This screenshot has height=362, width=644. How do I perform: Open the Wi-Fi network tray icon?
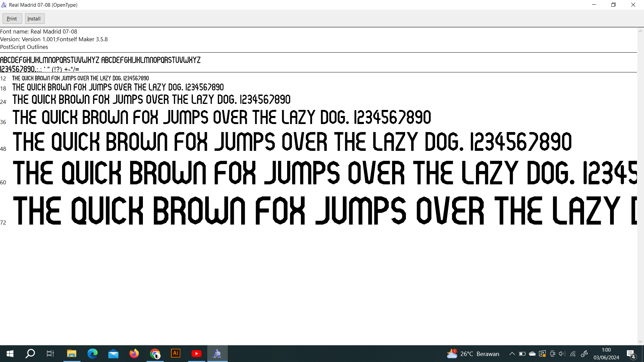(573, 354)
